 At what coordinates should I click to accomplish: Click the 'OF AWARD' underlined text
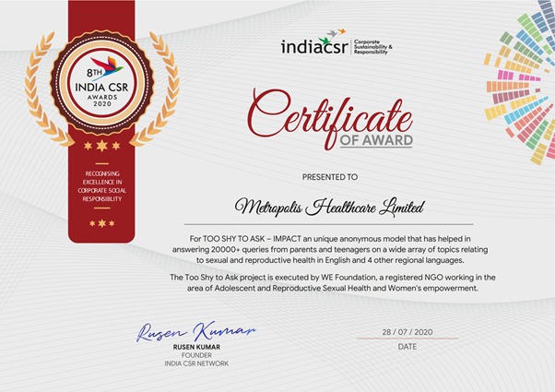click(376, 140)
